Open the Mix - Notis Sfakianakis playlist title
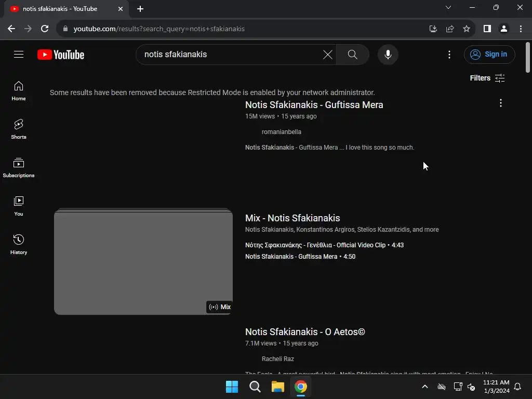 (292, 218)
